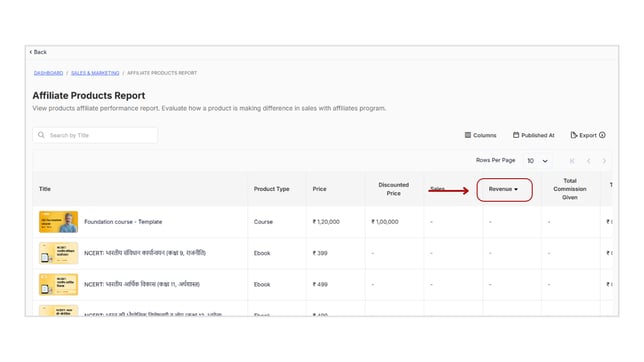Click the Ebook cell in ₹ 499 row
Image resolution: width=644 pixels, height=362 pixels.
(x=262, y=284)
